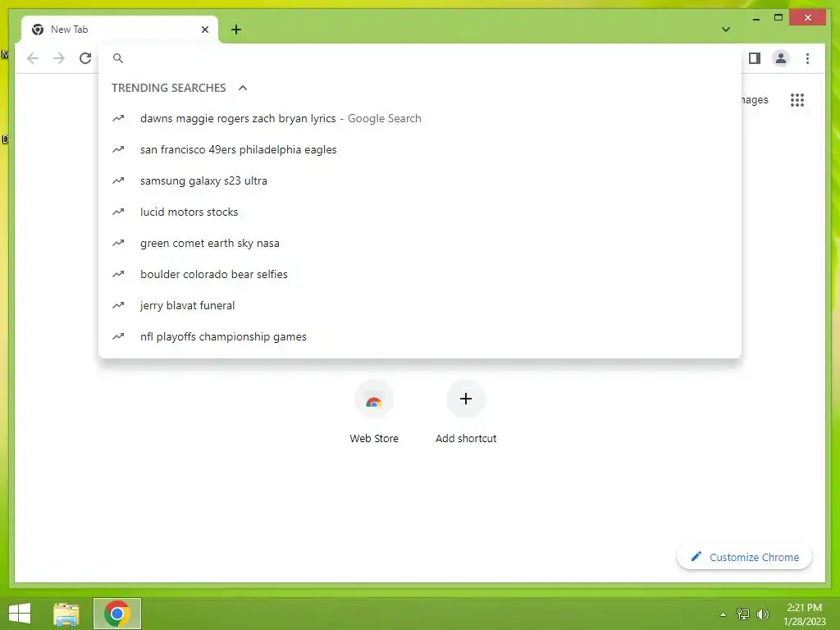Click the Customize Chrome button

(744, 557)
